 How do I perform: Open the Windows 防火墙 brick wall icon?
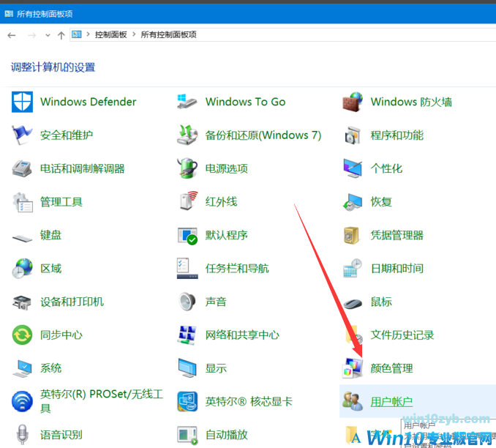[x=353, y=102]
